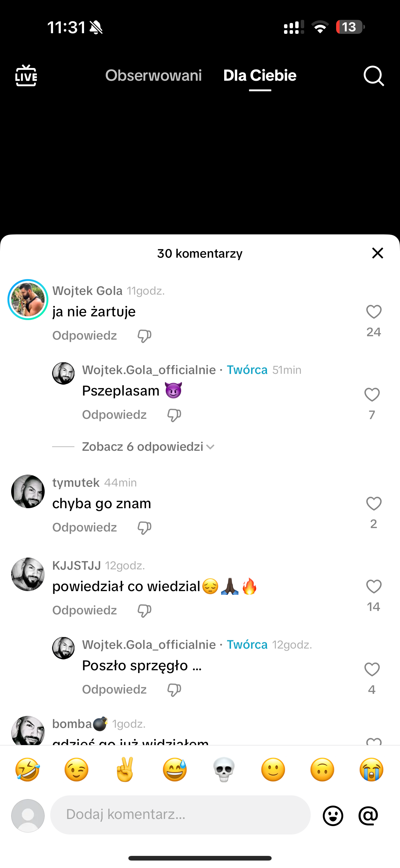Open the LIVE streams icon

tap(26, 75)
